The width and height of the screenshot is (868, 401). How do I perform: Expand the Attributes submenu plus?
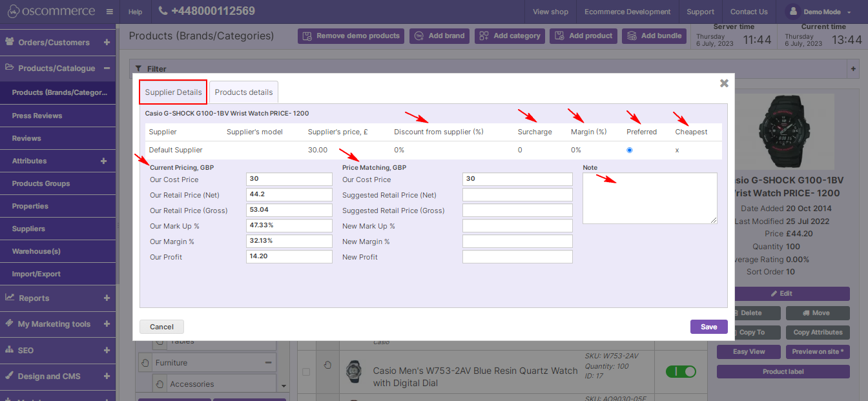tap(104, 161)
